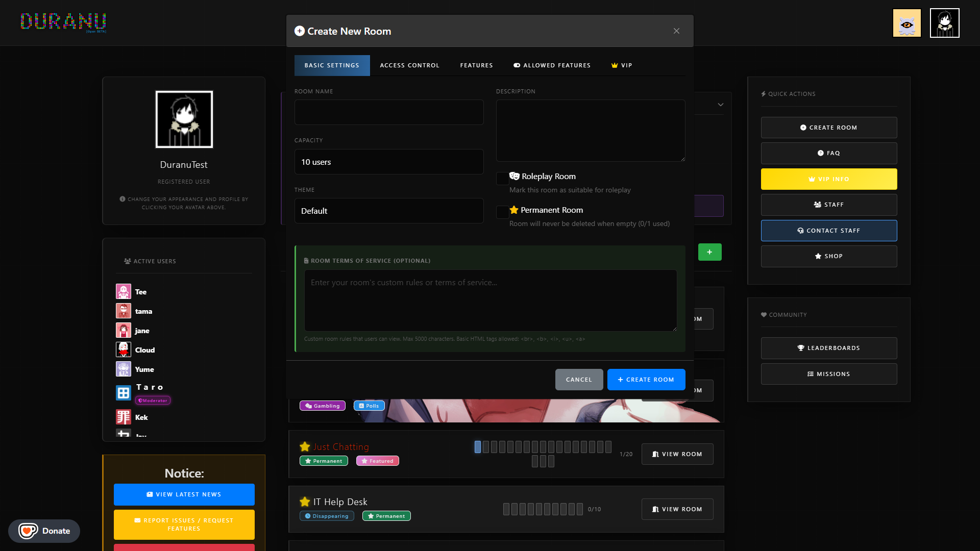
Task: Click the green plus button
Action: click(709, 252)
